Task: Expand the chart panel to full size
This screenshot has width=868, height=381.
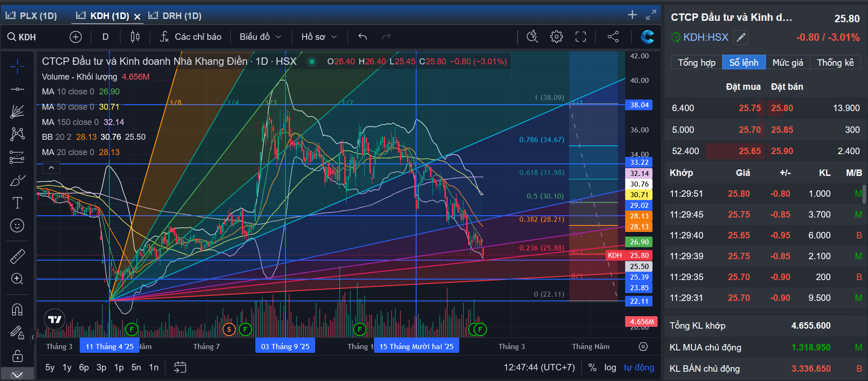Action: coord(651,15)
